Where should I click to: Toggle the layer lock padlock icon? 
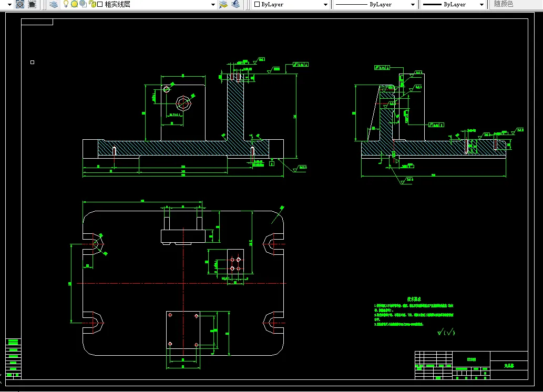coord(92,4)
